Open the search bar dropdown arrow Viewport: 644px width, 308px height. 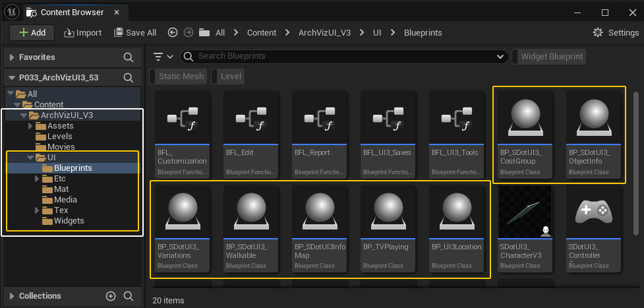click(500, 56)
